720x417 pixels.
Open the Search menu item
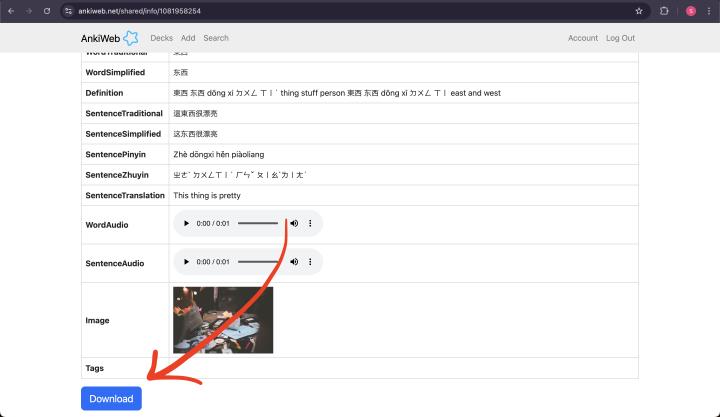click(216, 38)
